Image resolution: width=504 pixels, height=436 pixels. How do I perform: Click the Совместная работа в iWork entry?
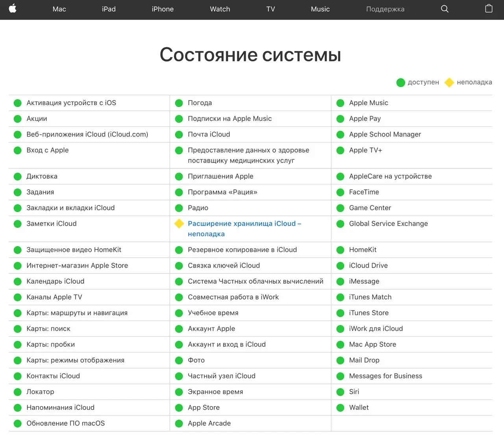click(x=233, y=297)
